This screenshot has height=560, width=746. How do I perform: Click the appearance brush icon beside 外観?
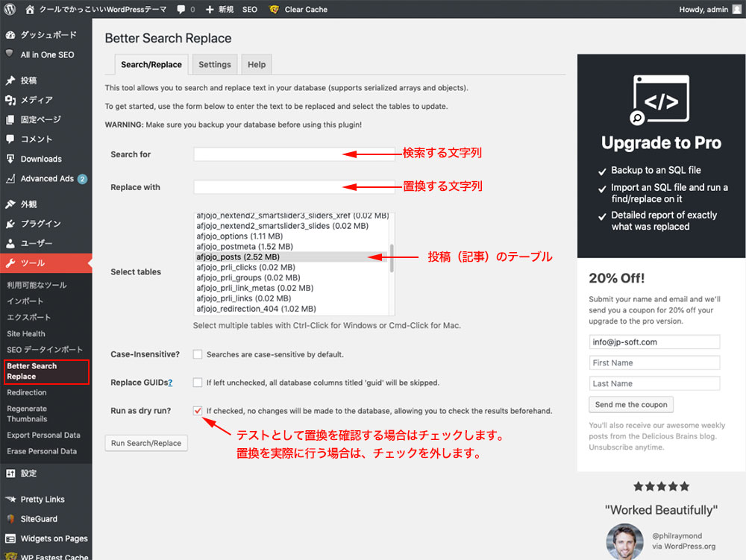pos(10,204)
